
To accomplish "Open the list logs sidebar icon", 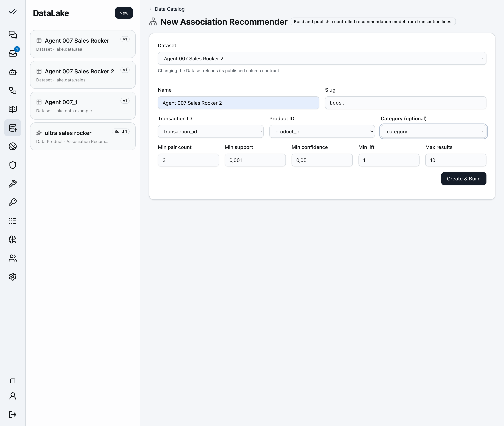I will point(13,221).
